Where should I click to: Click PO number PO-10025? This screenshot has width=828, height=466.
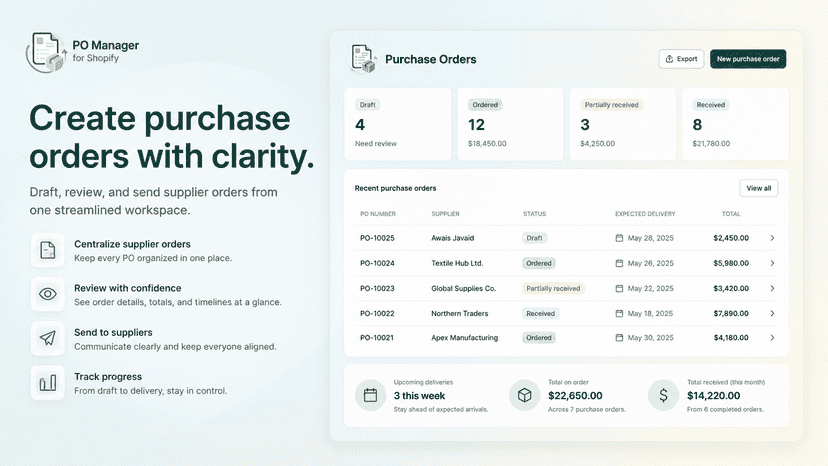(377, 238)
